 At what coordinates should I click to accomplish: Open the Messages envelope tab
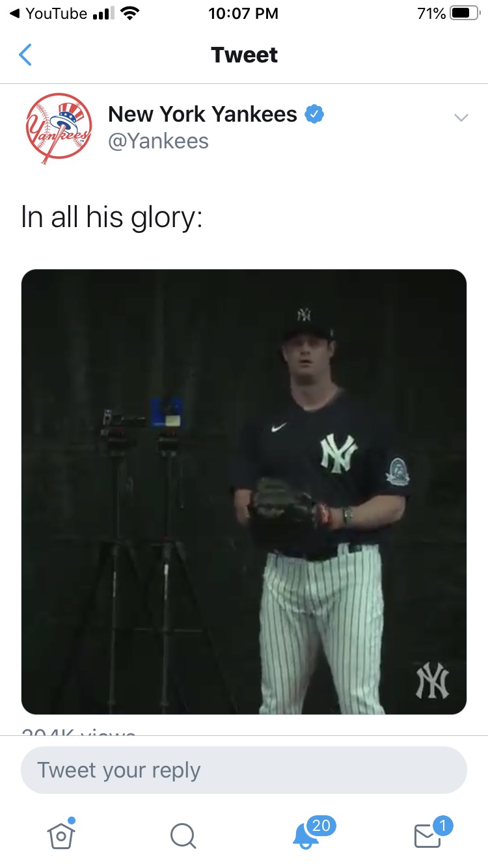coord(427,836)
